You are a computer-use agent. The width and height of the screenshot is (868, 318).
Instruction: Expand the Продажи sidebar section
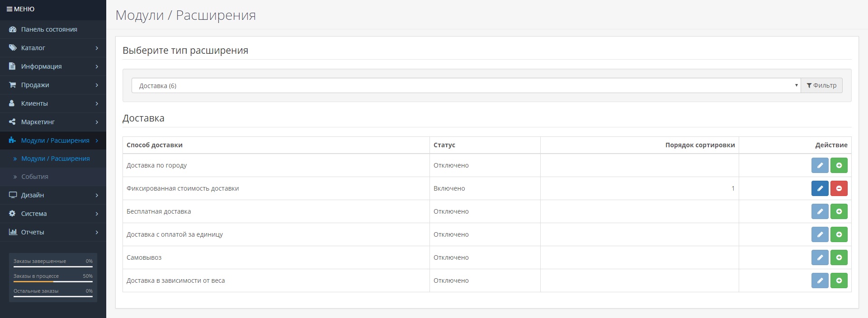click(x=53, y=85)
